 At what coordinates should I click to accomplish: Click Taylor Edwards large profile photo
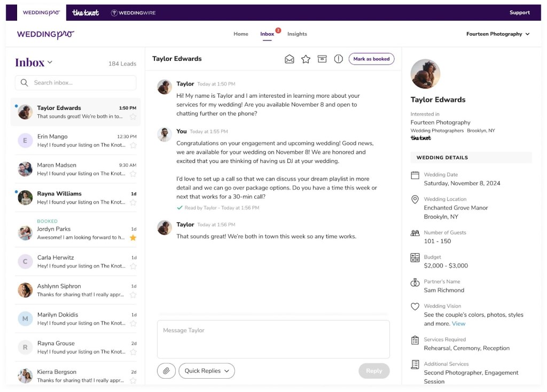[x=425, y=74]
